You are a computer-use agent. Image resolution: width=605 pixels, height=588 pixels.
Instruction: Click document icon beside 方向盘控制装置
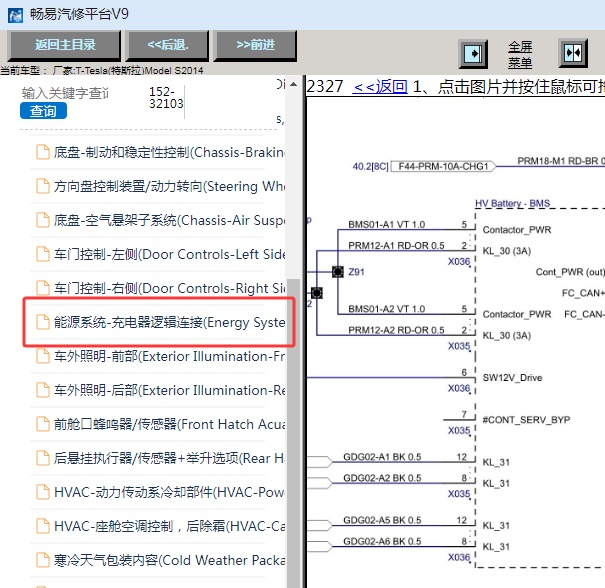coord(43,186)
